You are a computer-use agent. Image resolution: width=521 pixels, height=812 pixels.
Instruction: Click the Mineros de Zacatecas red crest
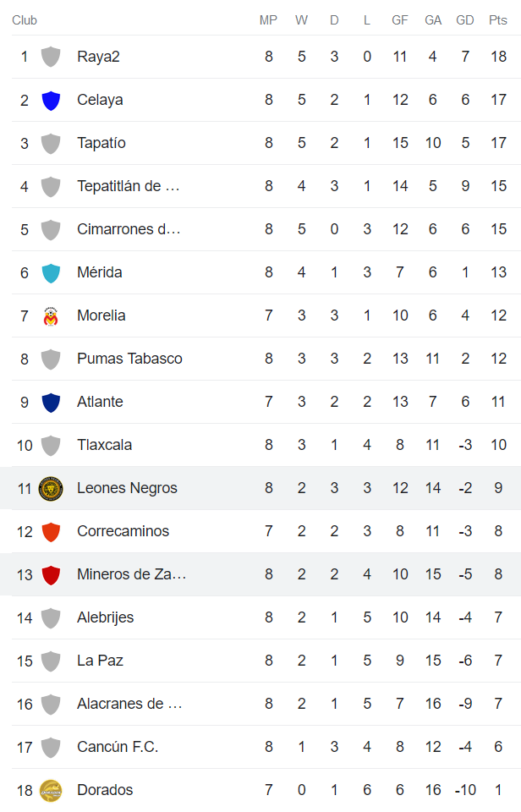pos(51,574)
